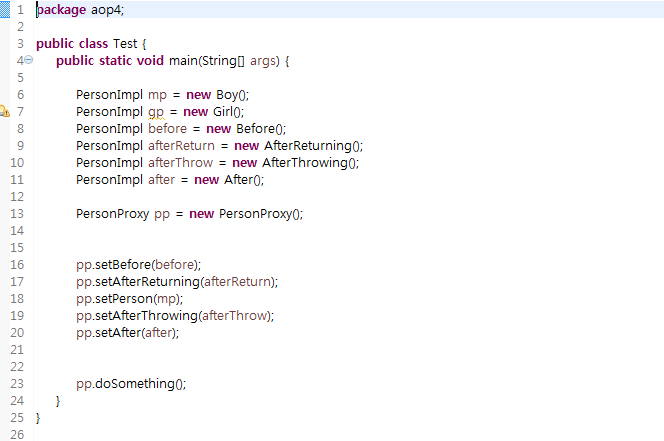
Task: Click 'pp.doSomething();' on line 23
Action: (x=131, y=384)
